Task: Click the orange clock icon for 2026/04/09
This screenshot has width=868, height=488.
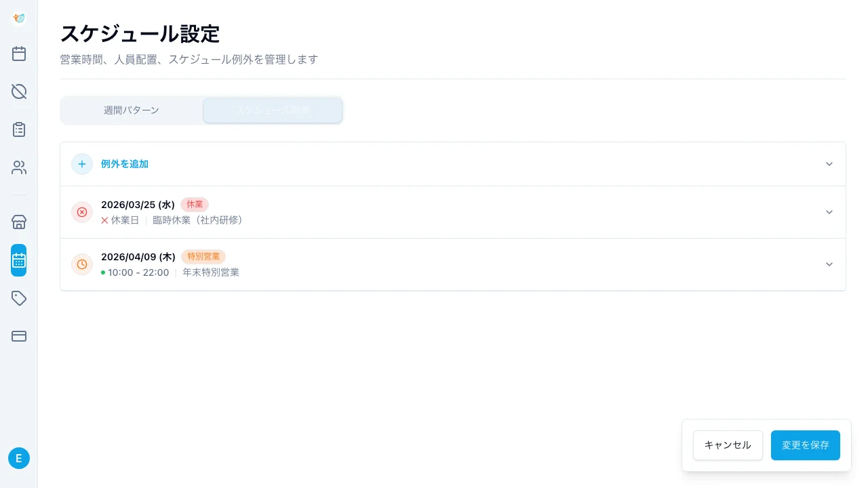Action: pyautogui.click(x=82, y=264)
